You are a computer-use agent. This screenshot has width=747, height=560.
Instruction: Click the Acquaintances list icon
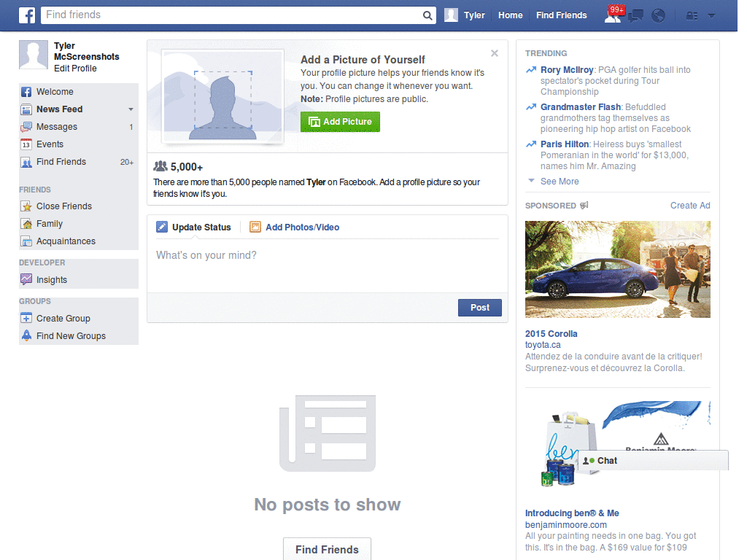(x=26, y=241)
